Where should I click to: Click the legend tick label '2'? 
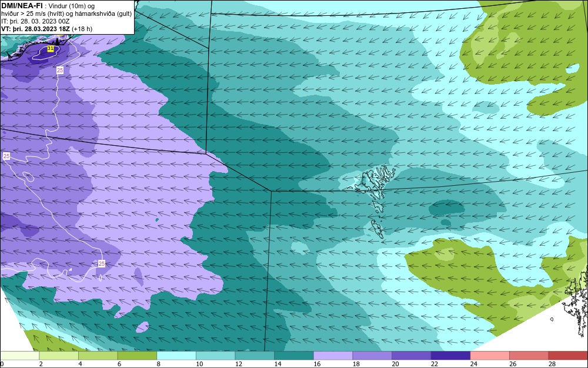tap(41, 364)
